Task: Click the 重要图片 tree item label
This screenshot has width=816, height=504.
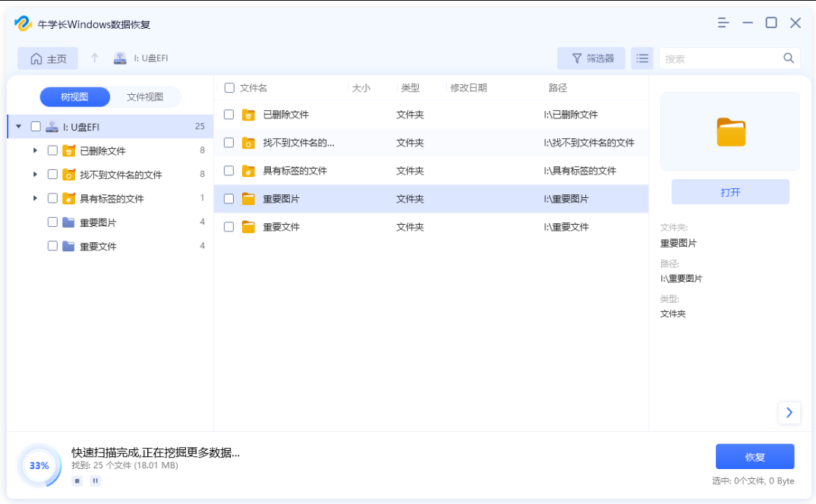Action: [x=98, y=222]
